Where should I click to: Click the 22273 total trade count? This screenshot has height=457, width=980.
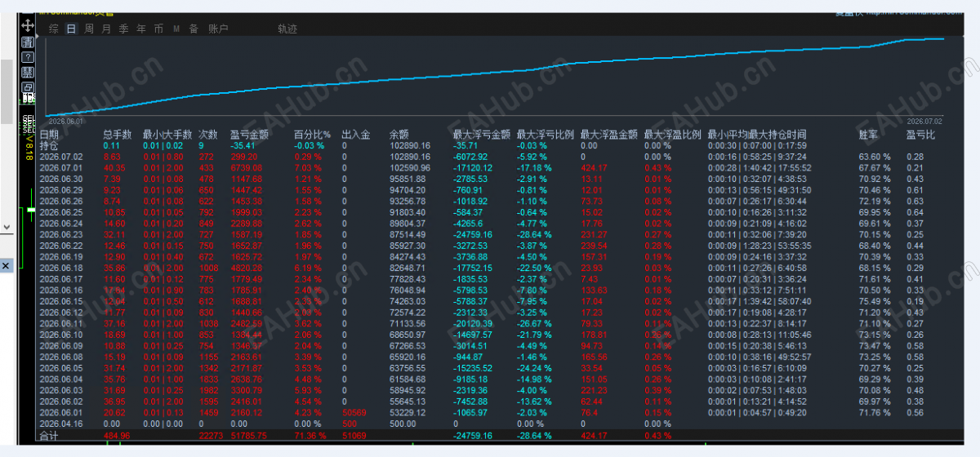pyautogui.click(x=211, y=437)
